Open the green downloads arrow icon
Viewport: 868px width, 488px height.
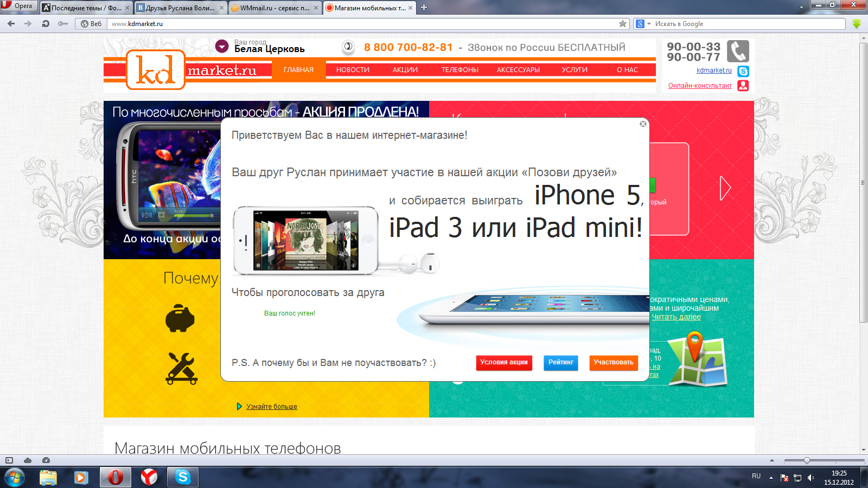click(857, 24)
